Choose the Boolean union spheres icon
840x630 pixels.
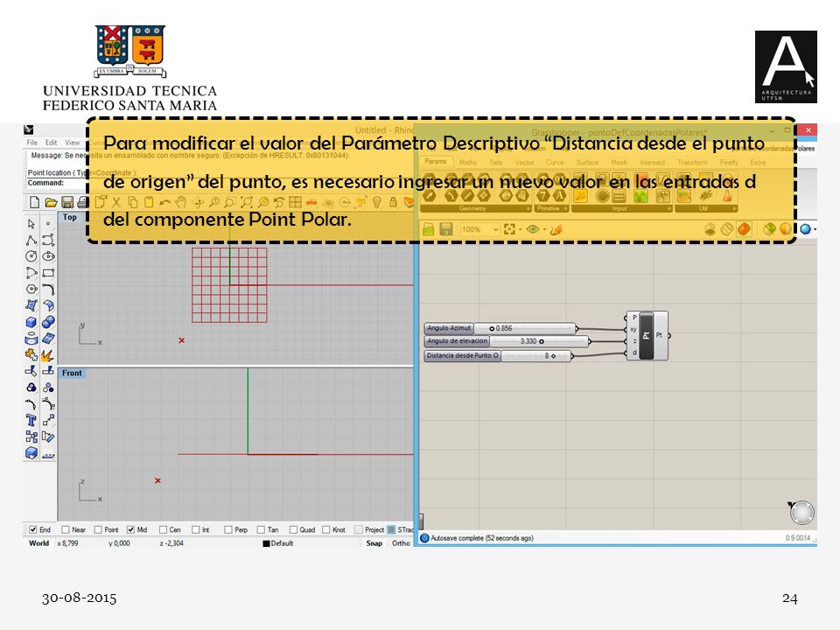pyautogui.click(x=48, y=322)
